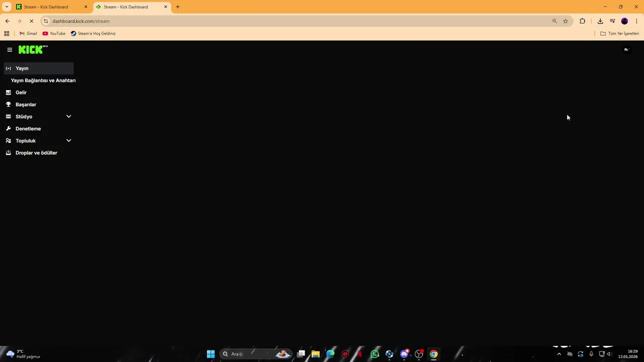Expand the Stüdyo submenu chevron
The width and height of the screenshot is (644, 362).
click(69, 117)
